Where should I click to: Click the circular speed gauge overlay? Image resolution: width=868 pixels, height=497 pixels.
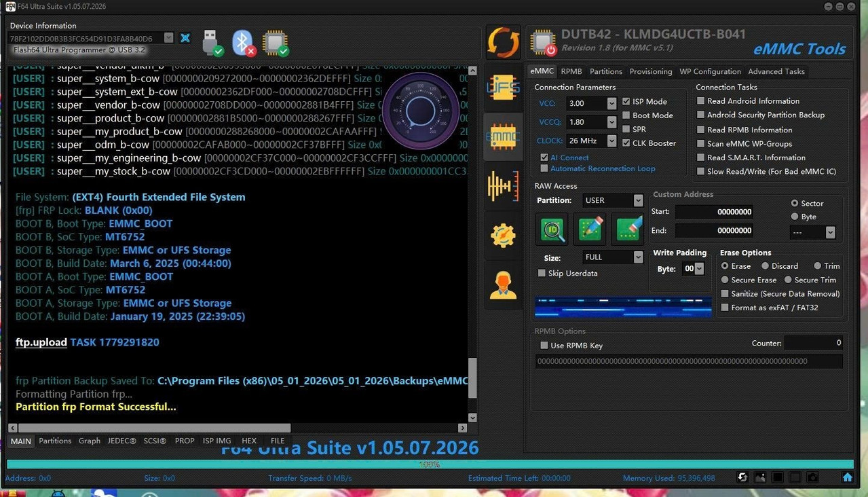[x=421, y=111]
